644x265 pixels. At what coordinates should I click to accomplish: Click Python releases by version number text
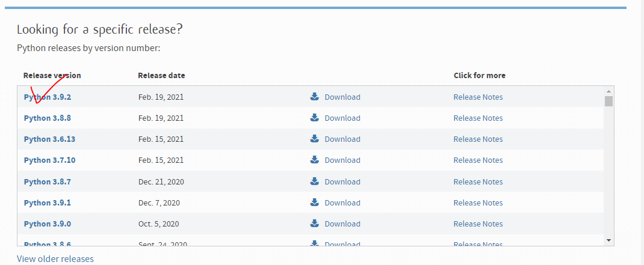click(88, 49)
